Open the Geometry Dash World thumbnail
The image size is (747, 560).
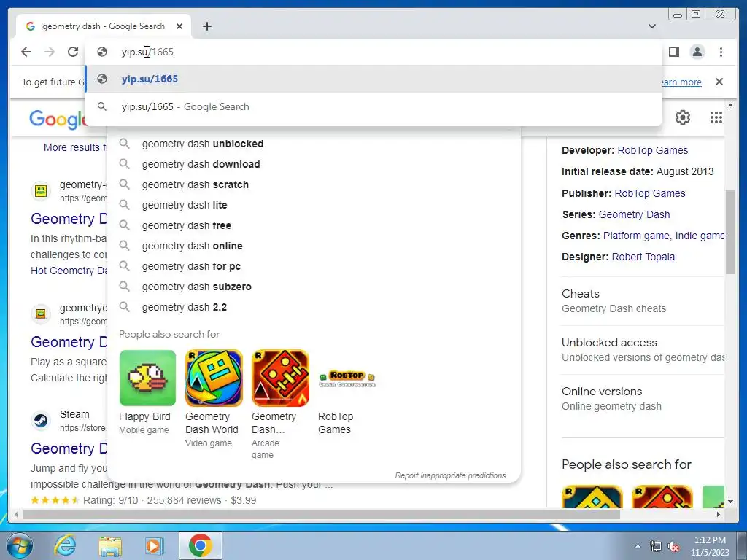coord(214,378)
